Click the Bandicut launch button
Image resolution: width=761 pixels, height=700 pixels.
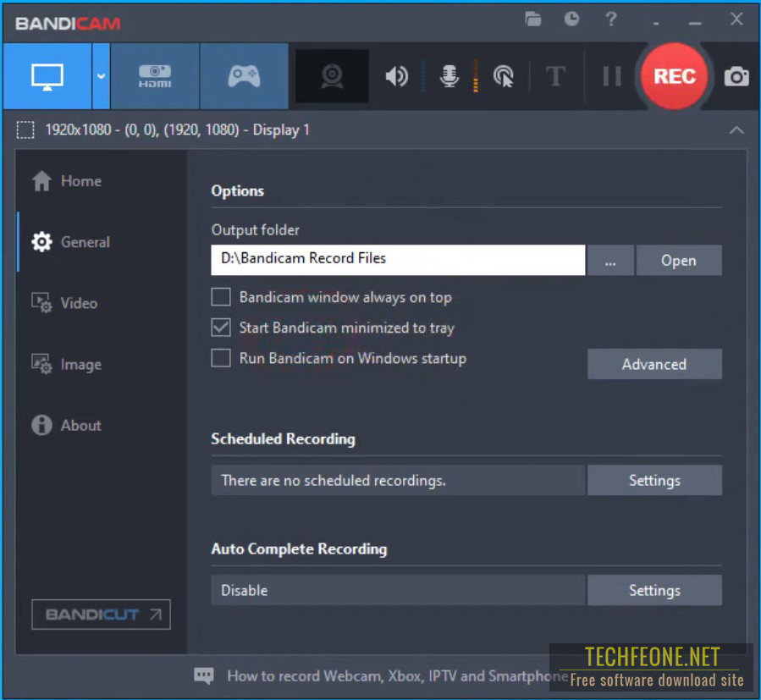(x=101, y=615)
